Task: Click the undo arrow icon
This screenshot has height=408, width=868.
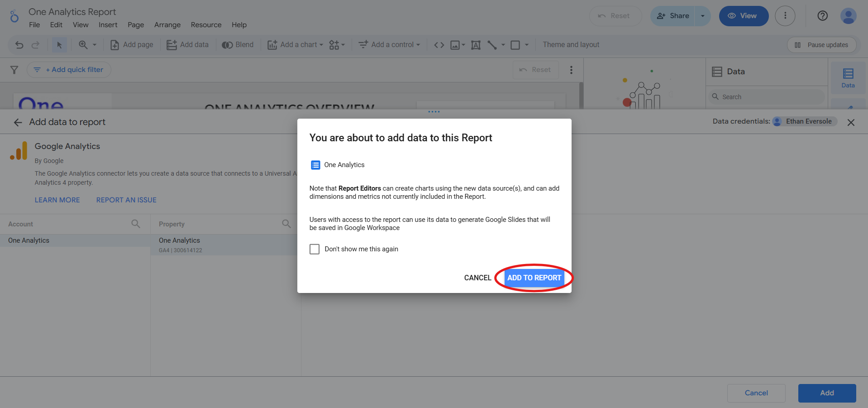Action: (19, 45)
